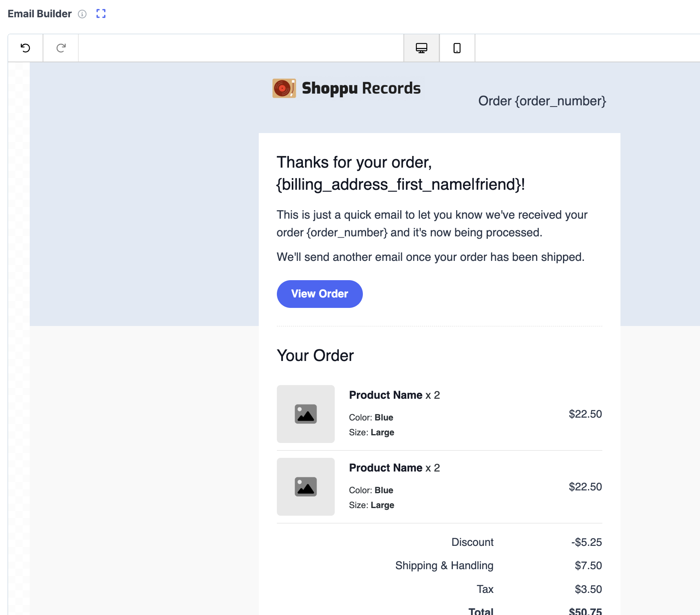Select the first product's 'Size: Large' text

click(x=371, y=433)
